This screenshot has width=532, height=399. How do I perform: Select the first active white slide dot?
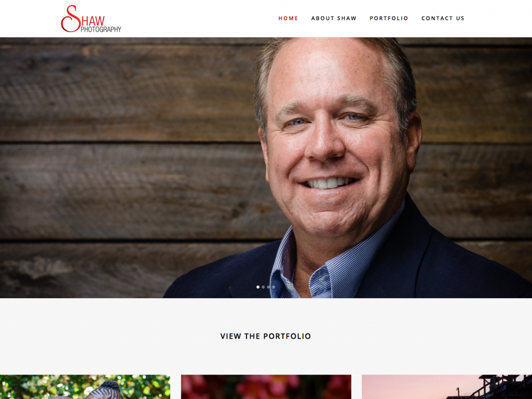point(258,287)
